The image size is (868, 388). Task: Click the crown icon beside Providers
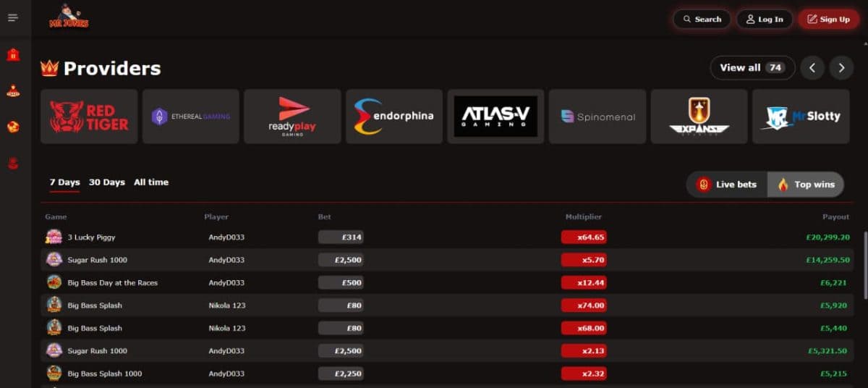click(50, 68)
